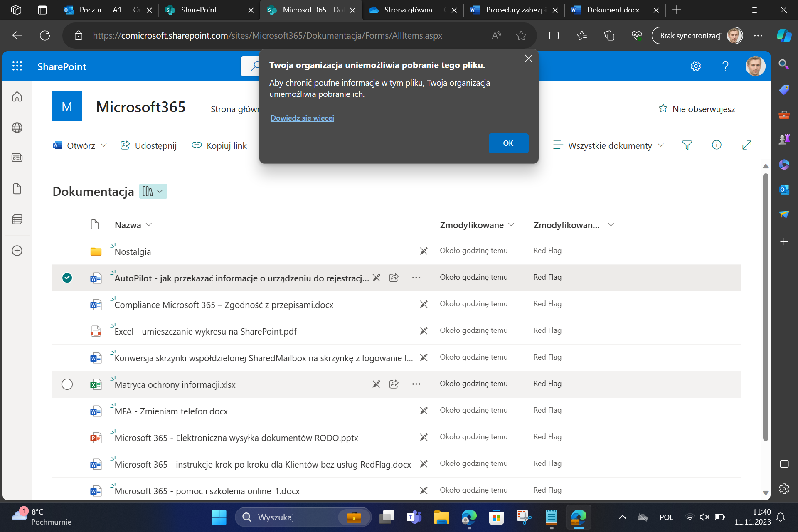The image size is (798, 532).
Task: Add page to favorites star icon
Action: tap(521, 36)
